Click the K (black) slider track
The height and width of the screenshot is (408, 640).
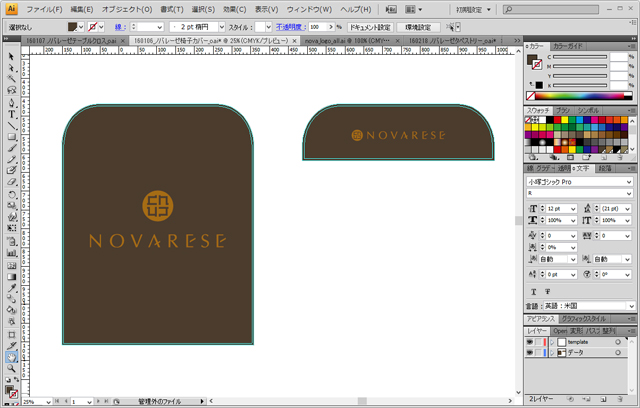click(x=580, y=85)
